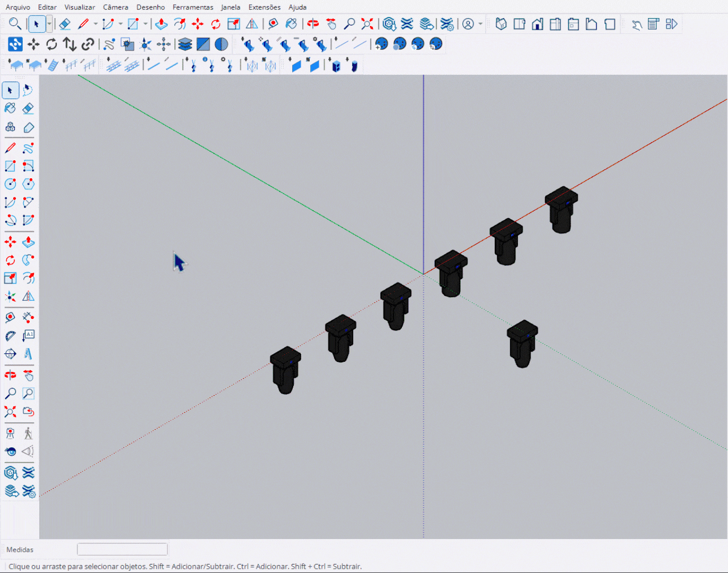Select the Walk tool icon
728x573 pixels.
pyautogui.click(x=28, y=433)
